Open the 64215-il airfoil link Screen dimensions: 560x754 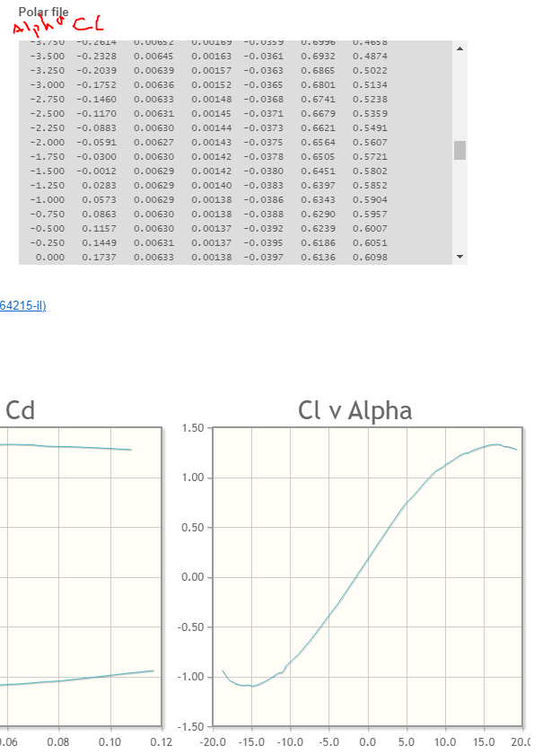(x=22, y=306)
